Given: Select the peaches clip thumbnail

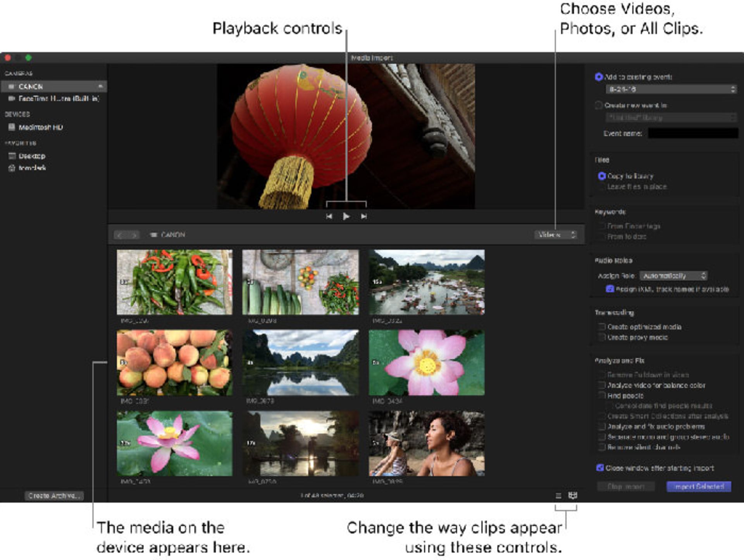Looking at the screenshot, I should tap(175, 363).
